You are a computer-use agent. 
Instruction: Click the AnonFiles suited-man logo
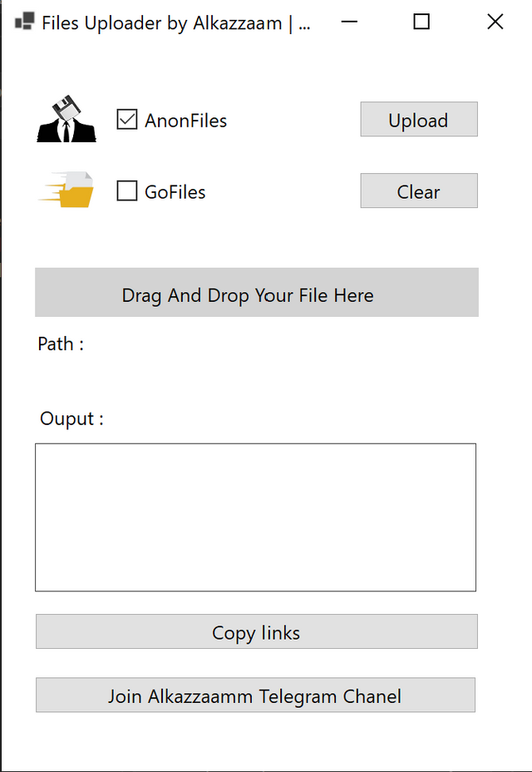[66, 119]
